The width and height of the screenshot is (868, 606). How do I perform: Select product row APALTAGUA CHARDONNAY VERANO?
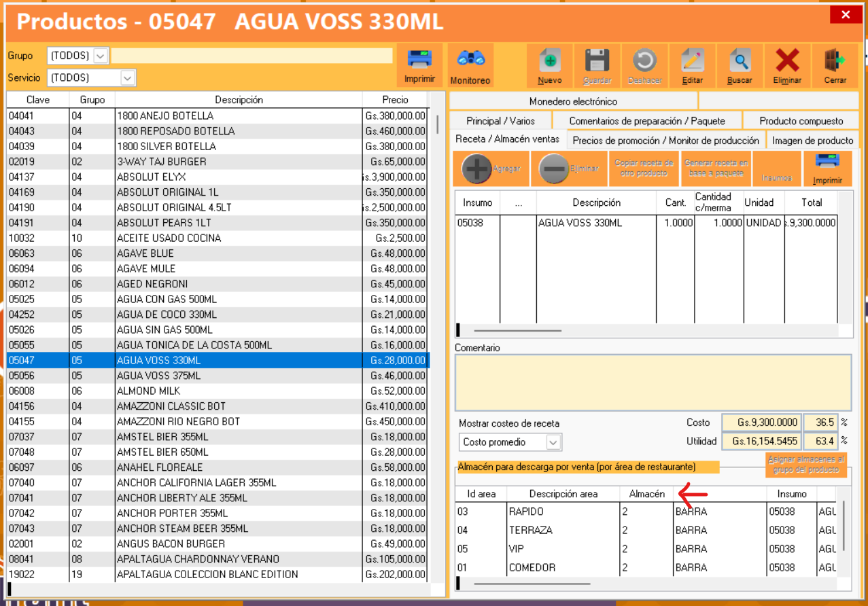[218, 559]
